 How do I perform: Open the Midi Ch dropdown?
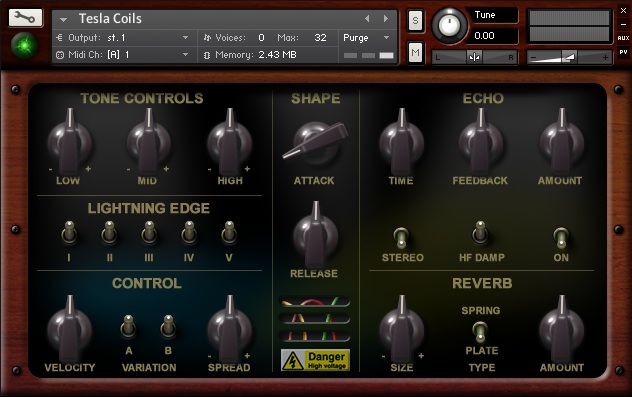[123, 54]
